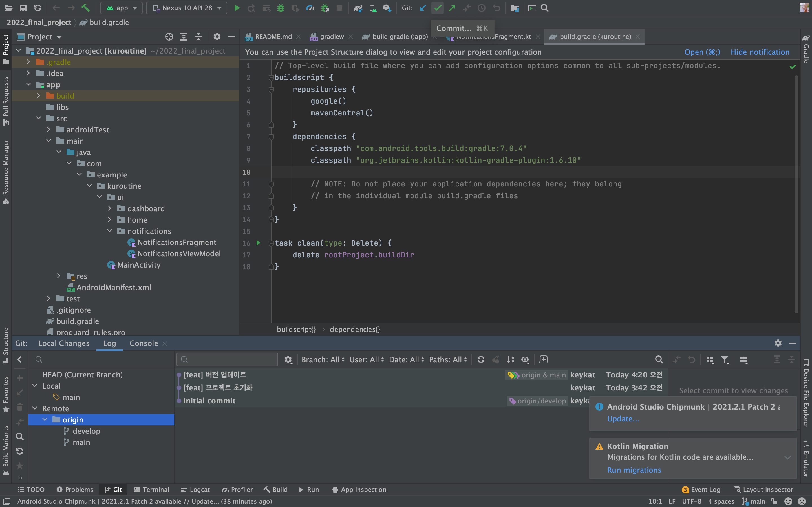The image size is (812, 507).
Task: Start debugging with the Debug icon
Action: pyautogui.click(x=281, y=8)
